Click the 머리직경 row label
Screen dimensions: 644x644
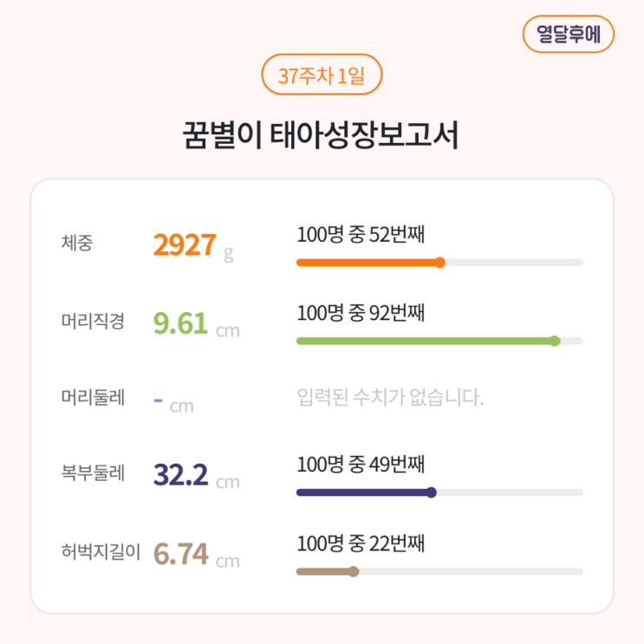pyautogui.click(x=93, y=322)
